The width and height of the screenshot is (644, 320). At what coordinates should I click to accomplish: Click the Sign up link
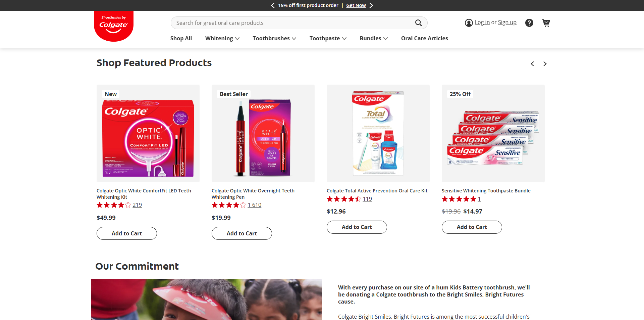coord(507,22)
